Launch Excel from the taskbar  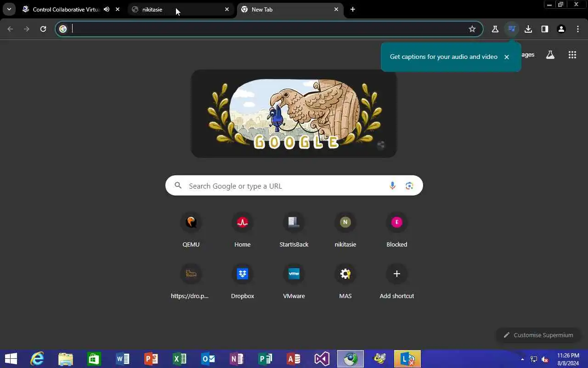point(179,359)
